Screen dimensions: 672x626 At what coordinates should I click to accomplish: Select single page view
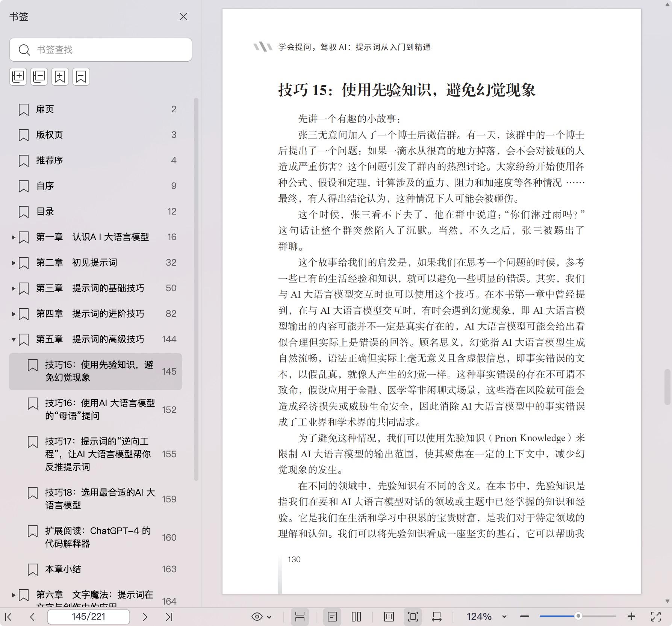point(332,617)
